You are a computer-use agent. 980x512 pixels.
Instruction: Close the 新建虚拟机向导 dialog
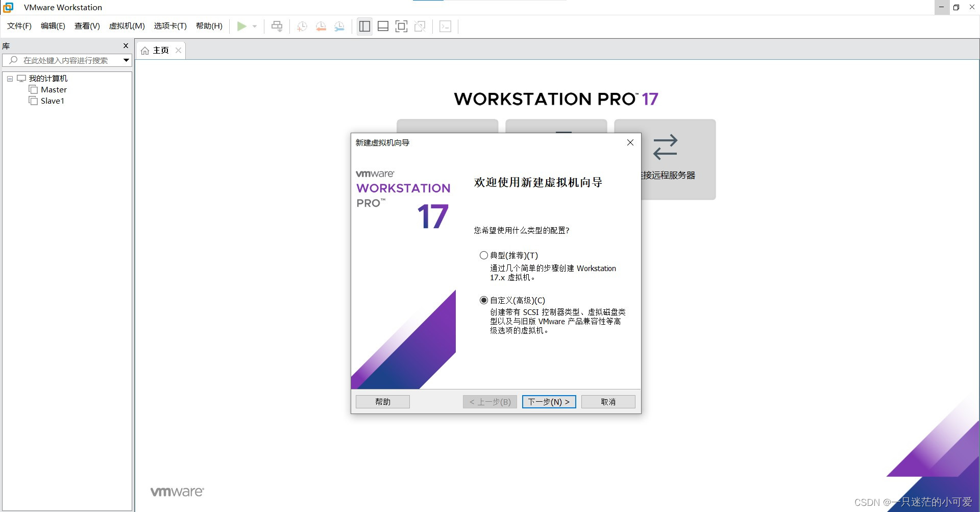click(x=630, y=142)
